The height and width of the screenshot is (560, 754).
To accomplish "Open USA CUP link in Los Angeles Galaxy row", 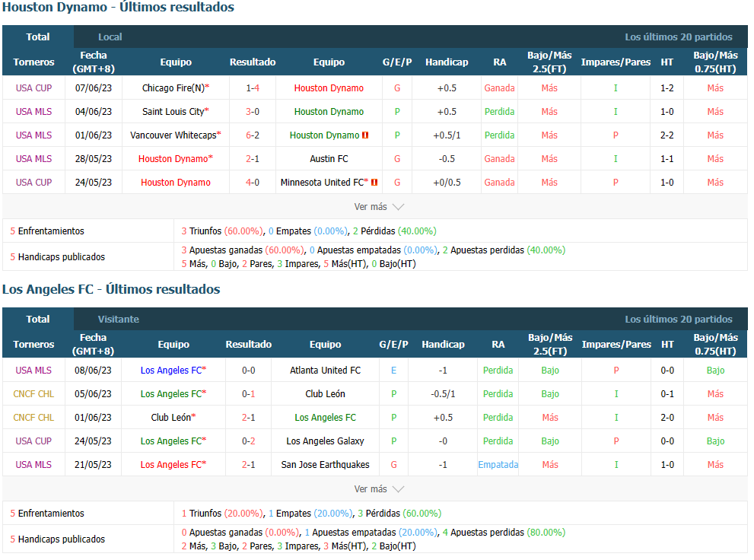I will (x=33, y=441).
